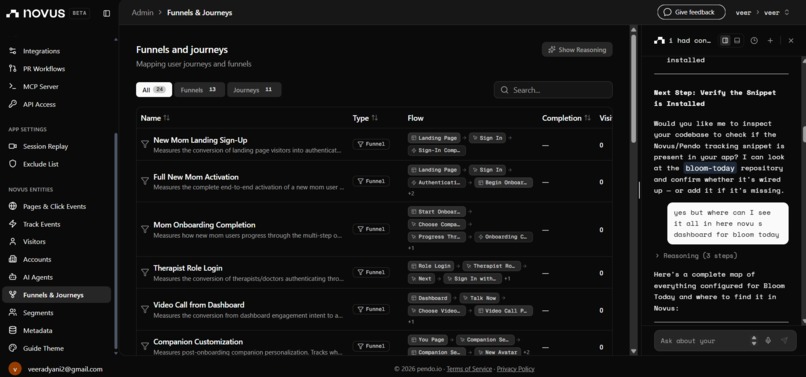Open the Therapist Role Login funnel
Image resolution: width=806 pixels, height=377 pixels.
pos(188,268)
